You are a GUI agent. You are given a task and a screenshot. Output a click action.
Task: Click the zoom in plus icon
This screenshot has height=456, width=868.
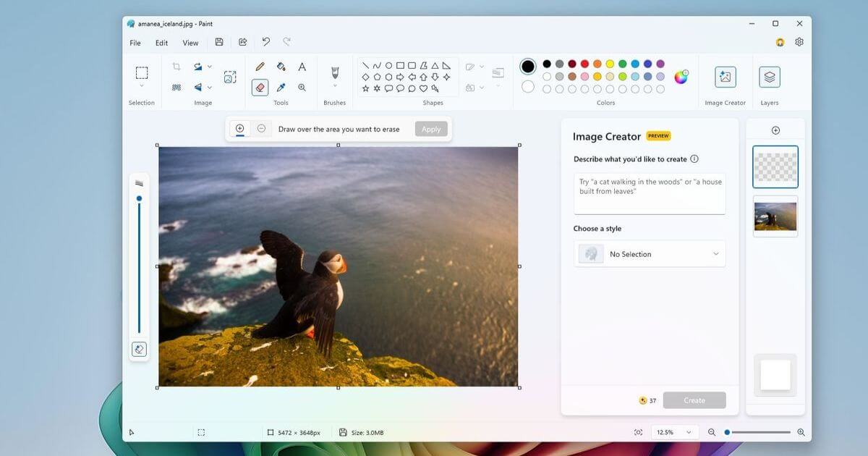pos(801,432)
